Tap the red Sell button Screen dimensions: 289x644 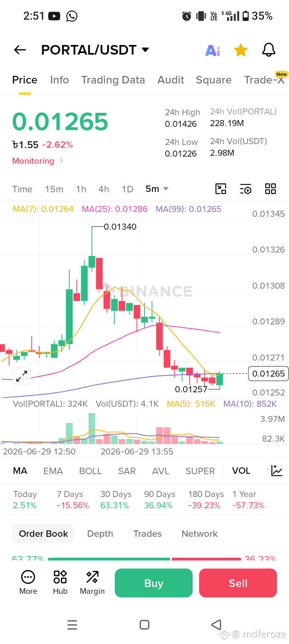pyautogui.click(x=238, y=583)
